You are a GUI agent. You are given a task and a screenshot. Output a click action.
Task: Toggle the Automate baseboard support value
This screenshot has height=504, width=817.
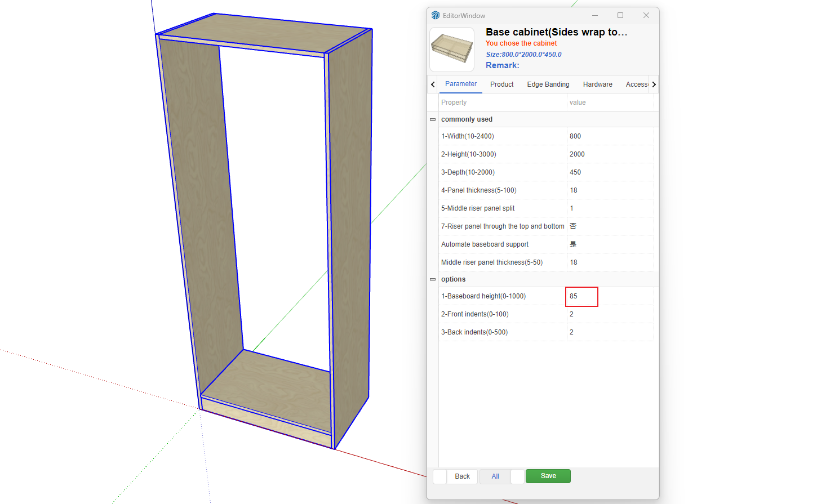(610, 244)
